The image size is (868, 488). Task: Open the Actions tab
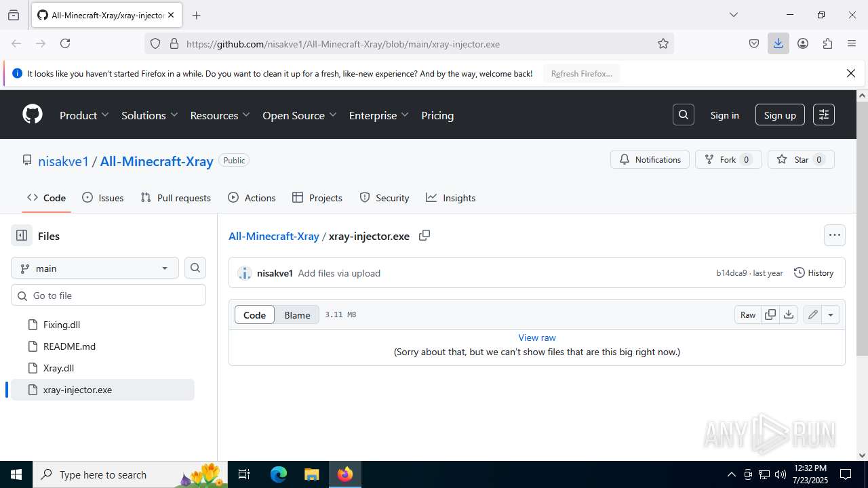252,198
